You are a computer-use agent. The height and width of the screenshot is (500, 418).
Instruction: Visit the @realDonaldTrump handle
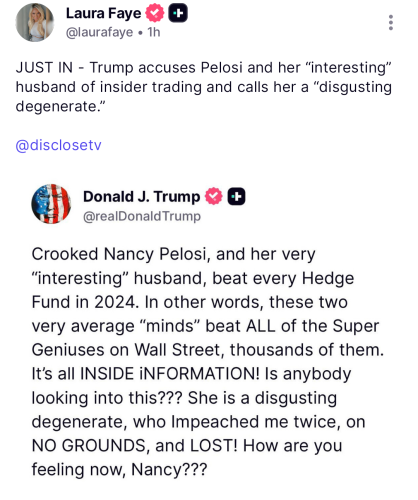coord(142,216)
